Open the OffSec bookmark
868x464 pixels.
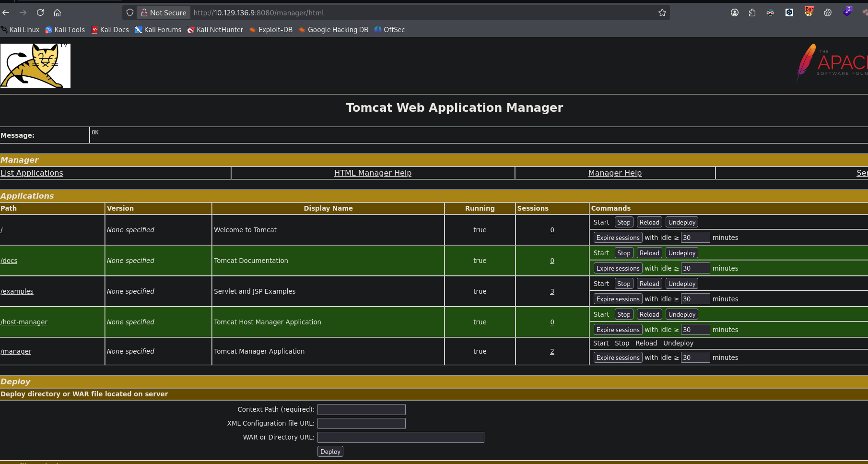pos(389,30)
